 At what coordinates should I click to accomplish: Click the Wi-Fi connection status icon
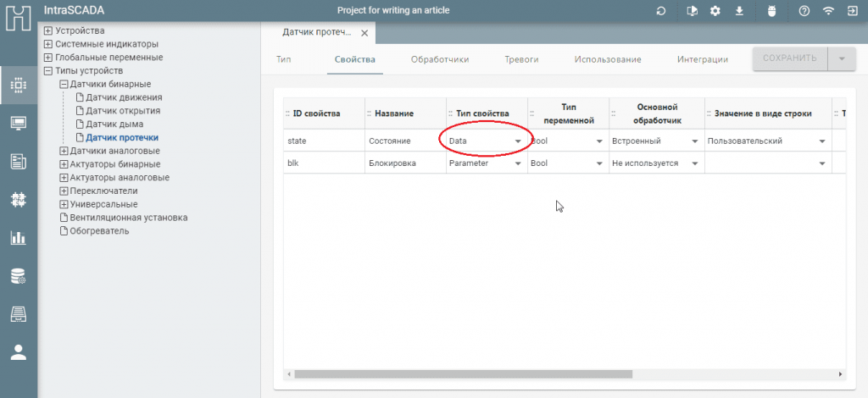pyautogui.click(x=828, y=11)
